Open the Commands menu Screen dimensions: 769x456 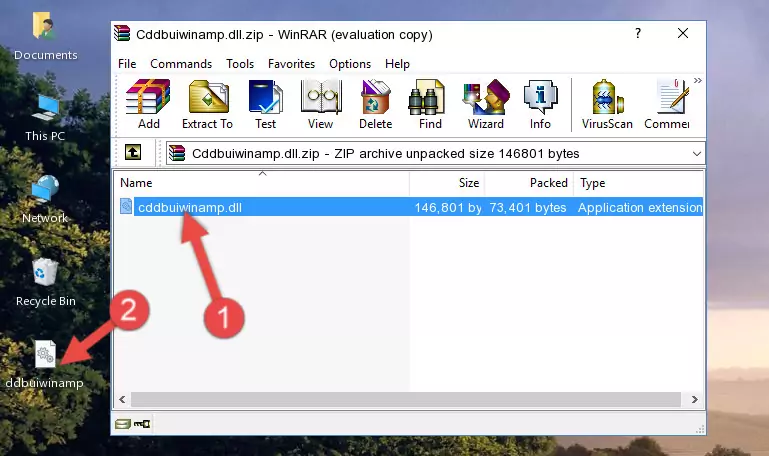[181, 64]
